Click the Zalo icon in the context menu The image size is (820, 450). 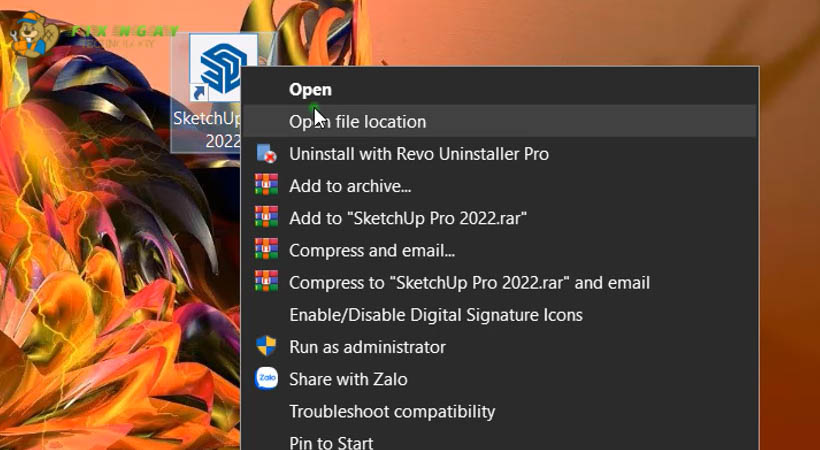[266, 379]
